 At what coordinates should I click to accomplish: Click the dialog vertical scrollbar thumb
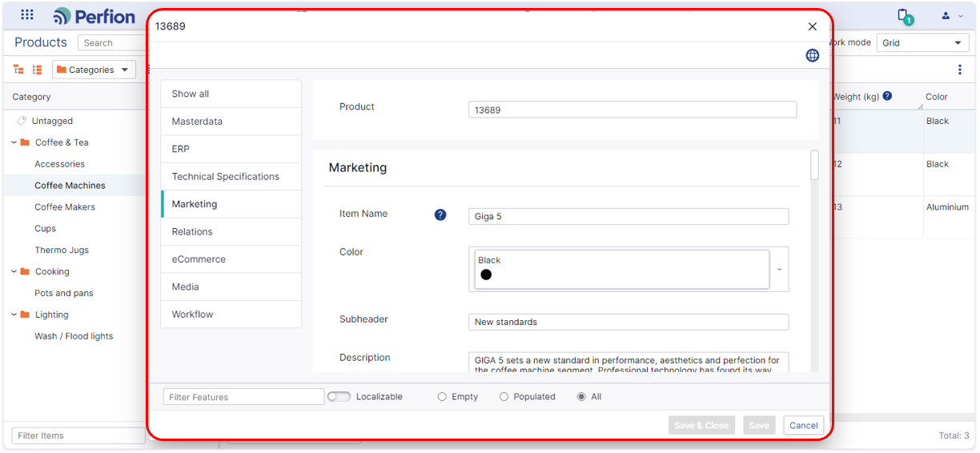814,165
